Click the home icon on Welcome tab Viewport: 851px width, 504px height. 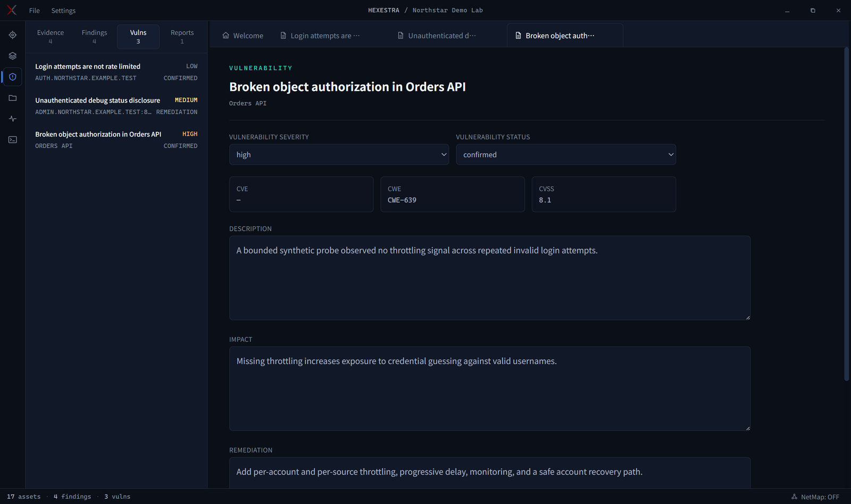coord(226,36)
